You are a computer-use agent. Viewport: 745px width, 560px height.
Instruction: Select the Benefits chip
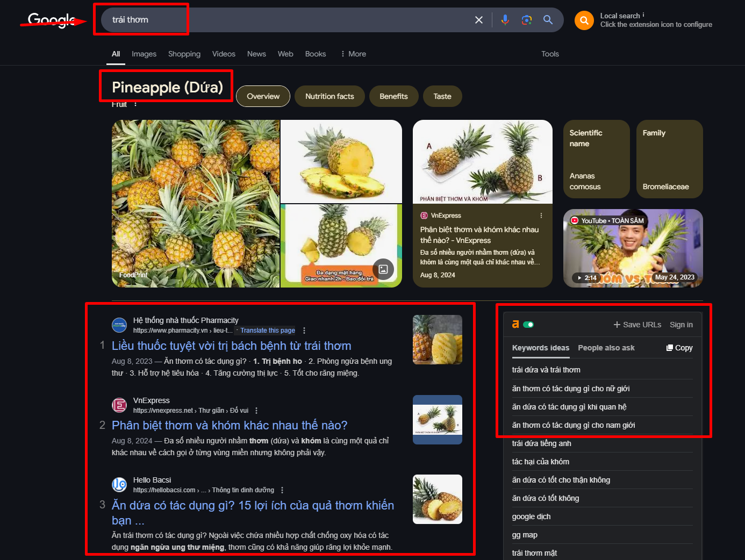393,96
